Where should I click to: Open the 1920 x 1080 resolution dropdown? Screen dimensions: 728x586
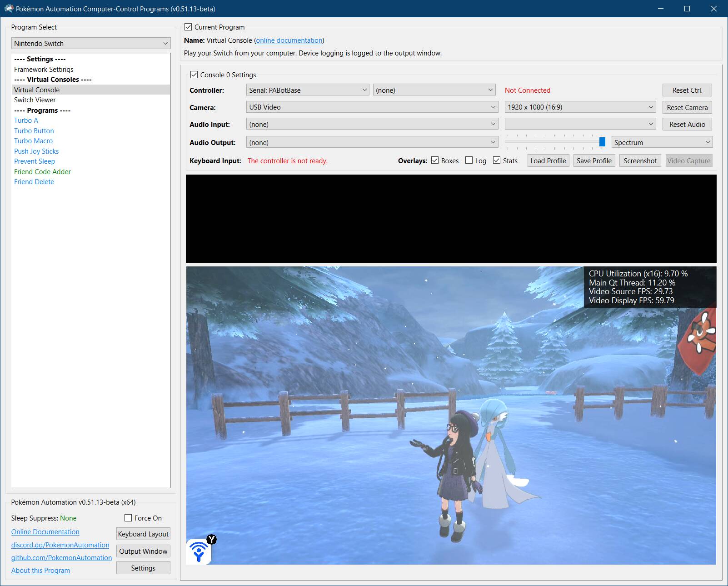[580, 107]
